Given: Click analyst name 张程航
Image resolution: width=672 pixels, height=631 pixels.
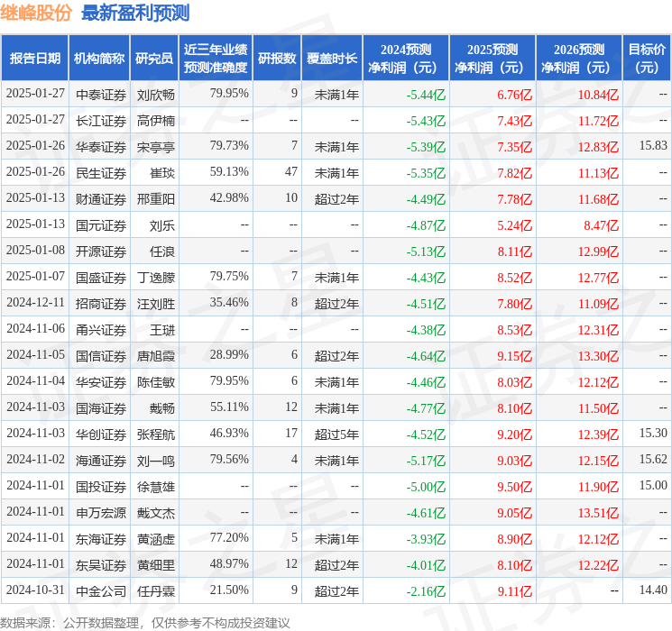Looking at the screenshot, I should click(156, 434).
